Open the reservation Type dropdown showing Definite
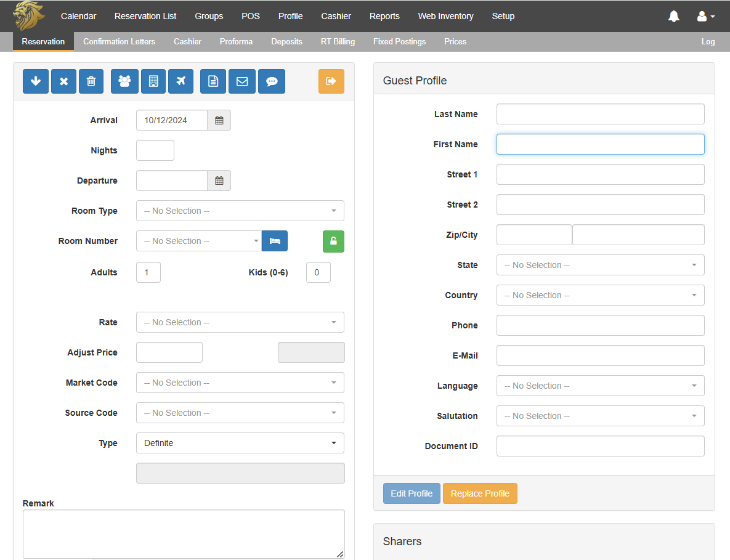The height and width of the screenshot is (560, 730). click(x=240, y=443)
